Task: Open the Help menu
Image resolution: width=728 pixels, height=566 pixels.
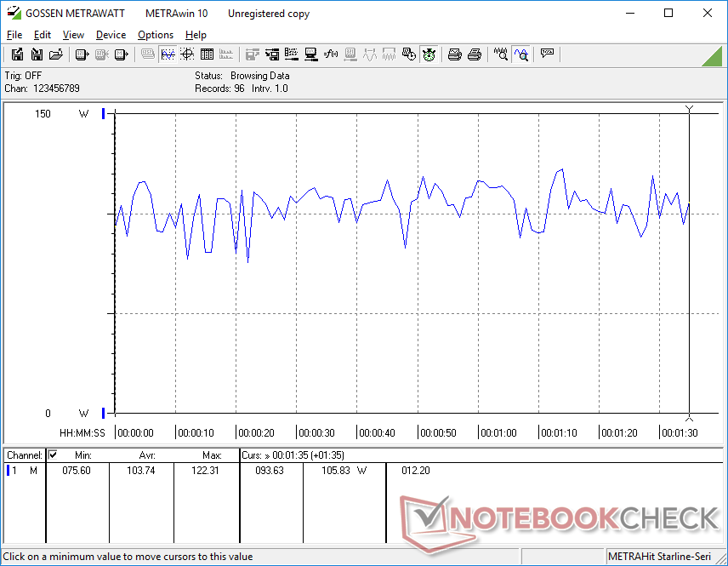Action: coord(196,35)
